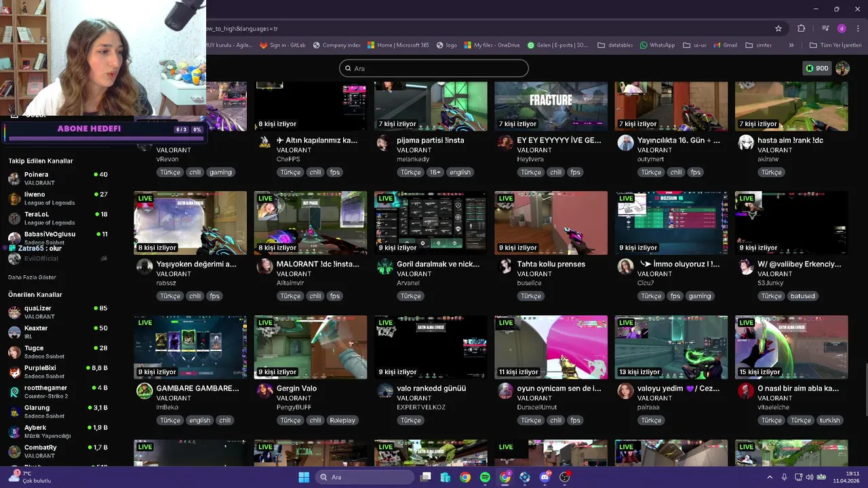Viewport: 868px width, 488px height.
Task: Open the Home | Microsoft 365 bookmark
Action: (x=398, y=45)
